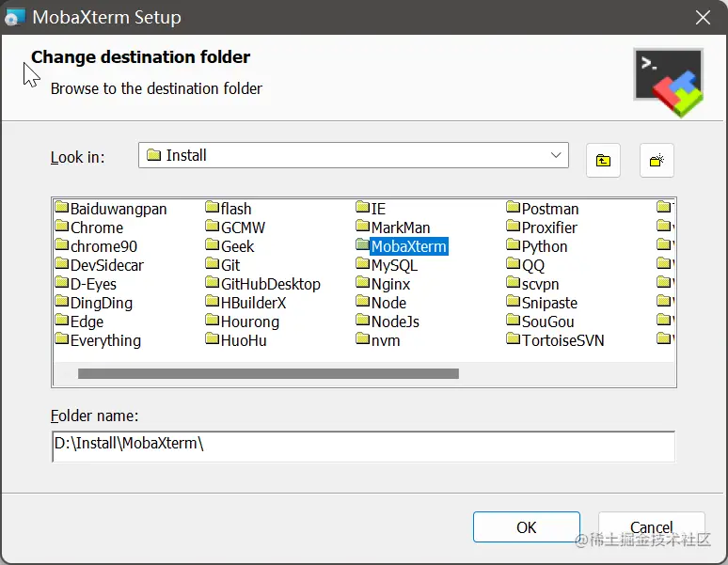Click OK to confirm folder
This screenshot has height=565, width=728.
click(x=526, y=527)
